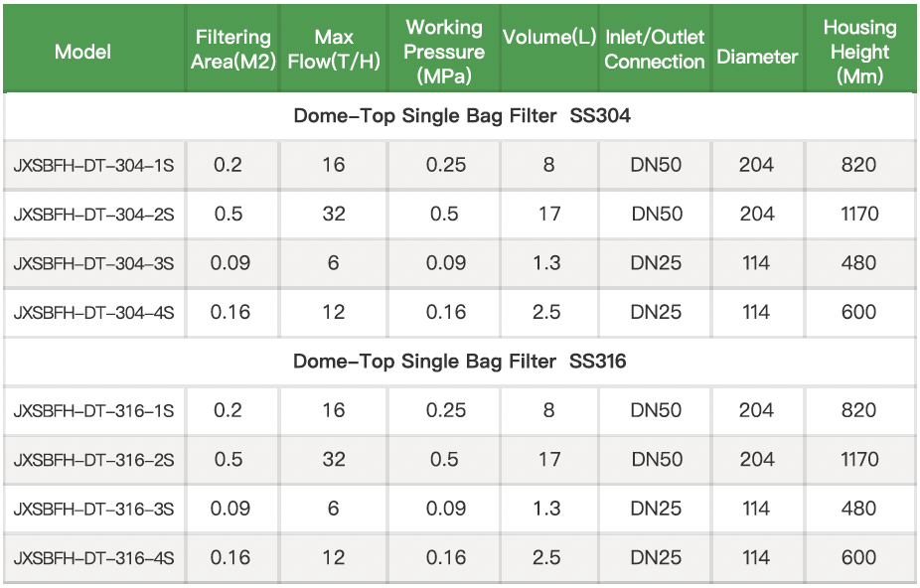Click the Model column header
The width and height of the screenshot is (920, 588).
click(83, 52)
